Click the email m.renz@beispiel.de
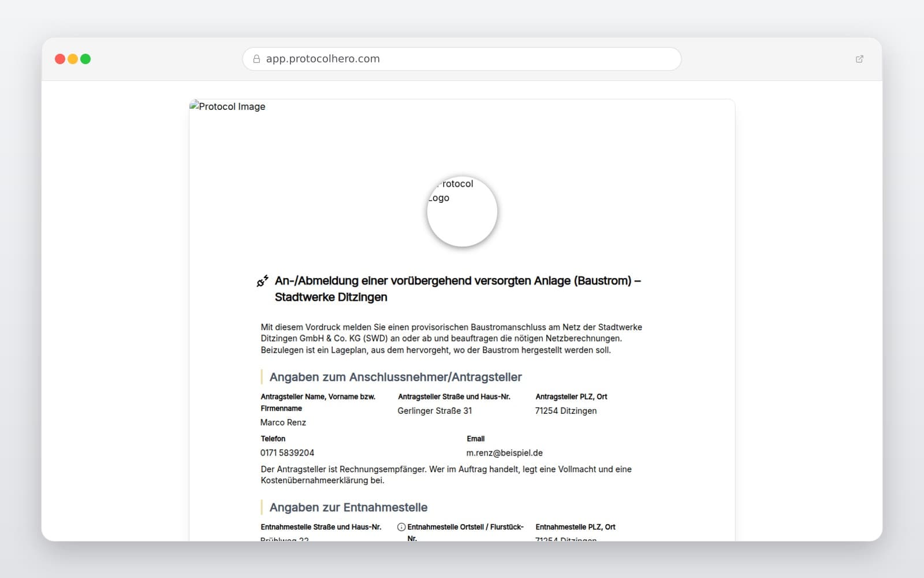Image resolution: width=924 pixels, height=578 pixels. 505,453
